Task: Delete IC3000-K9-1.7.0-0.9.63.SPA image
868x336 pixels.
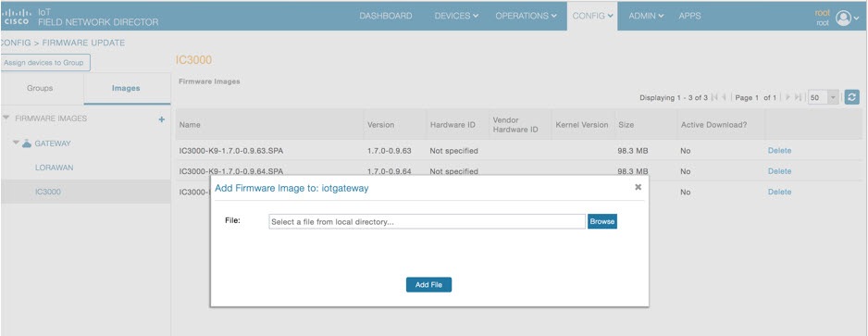Action: click(x=779, y=151)
